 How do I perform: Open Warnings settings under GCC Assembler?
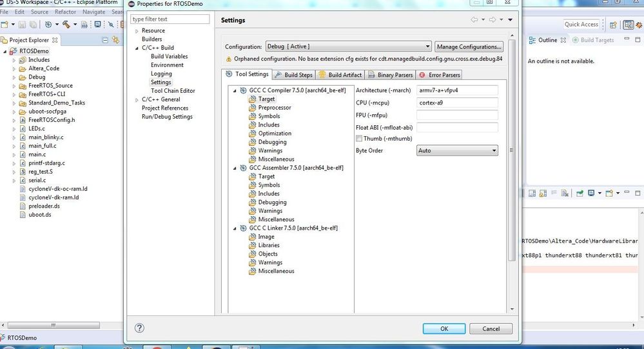[x=266, y=212]
